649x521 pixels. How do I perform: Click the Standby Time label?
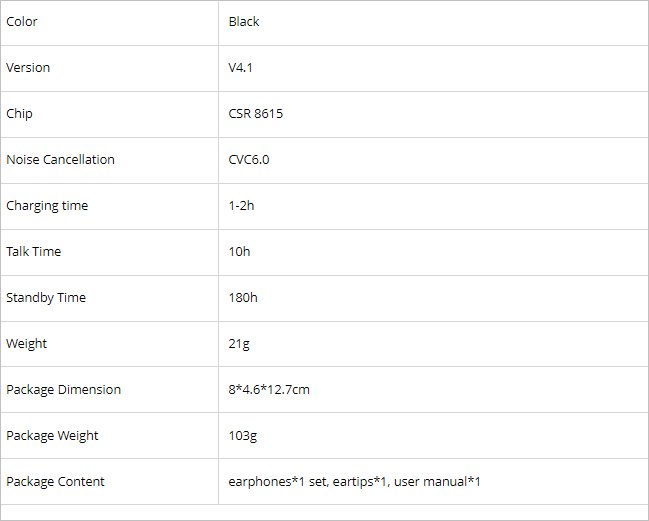tap(46, 298)
